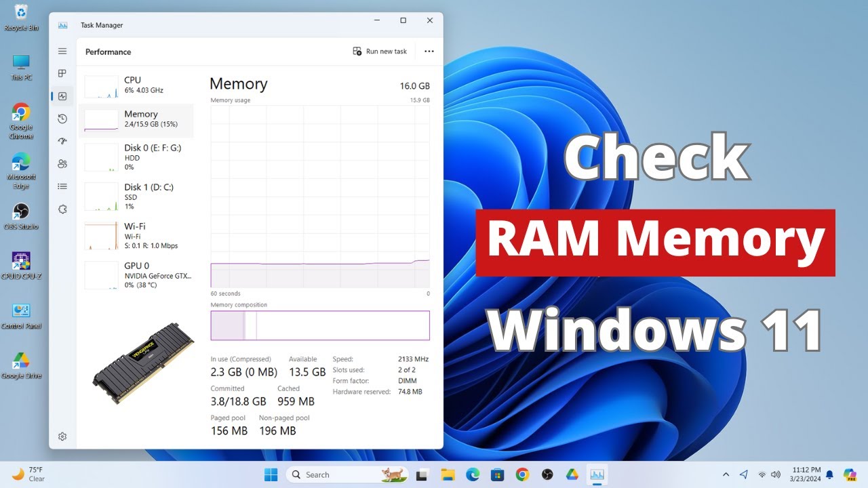This screenshot has height=488, width=868.
Task: Select the Performance page icon in sidebar
Action: (62, 96)
